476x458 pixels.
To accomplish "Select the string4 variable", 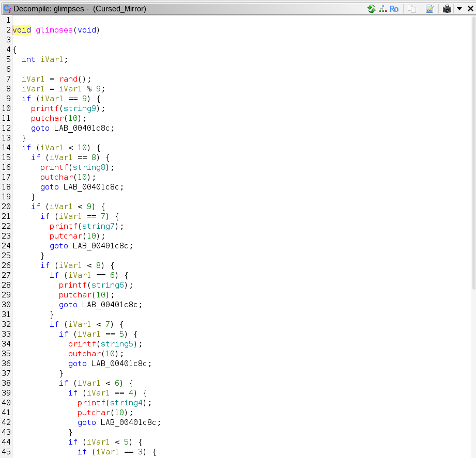I will point(126,403).
